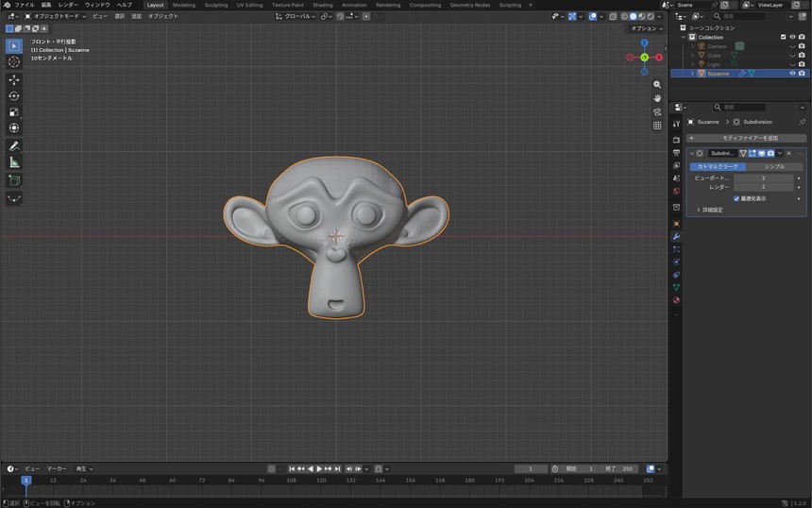Select the Measure tool
Viewport: 812px width, 508px height.
coord(14,162)
